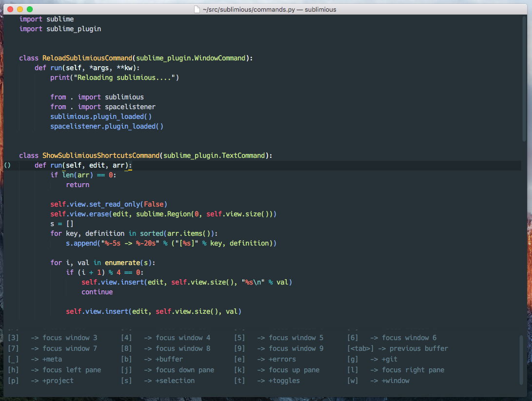
Task: Click '[w] -> +window' shortcut
Action: tap(379, 381)
